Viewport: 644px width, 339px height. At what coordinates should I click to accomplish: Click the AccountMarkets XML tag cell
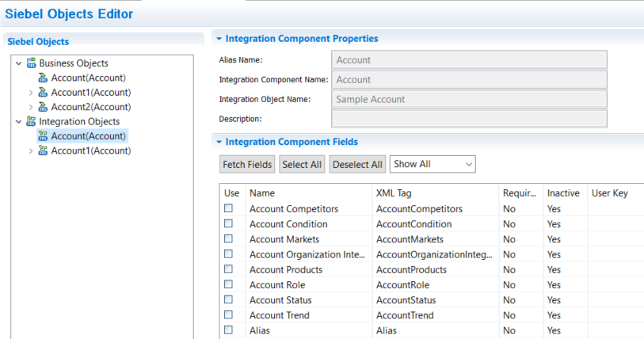[x=410, y=239]
